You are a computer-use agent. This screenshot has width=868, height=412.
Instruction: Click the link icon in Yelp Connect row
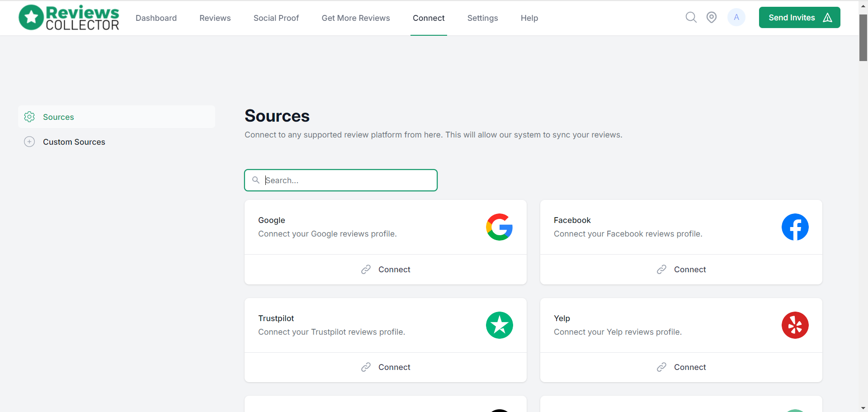[x=661, y=367]
